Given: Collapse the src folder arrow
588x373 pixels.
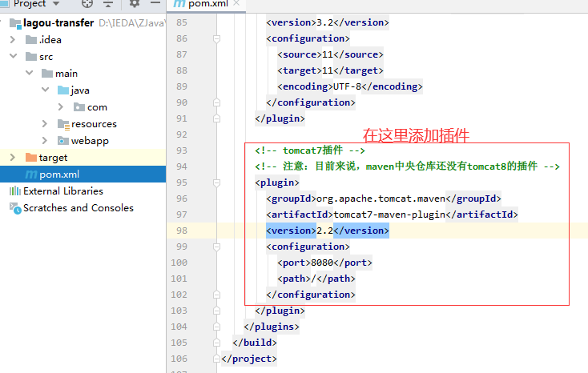Looking at the screenshot, I should 13,56.
